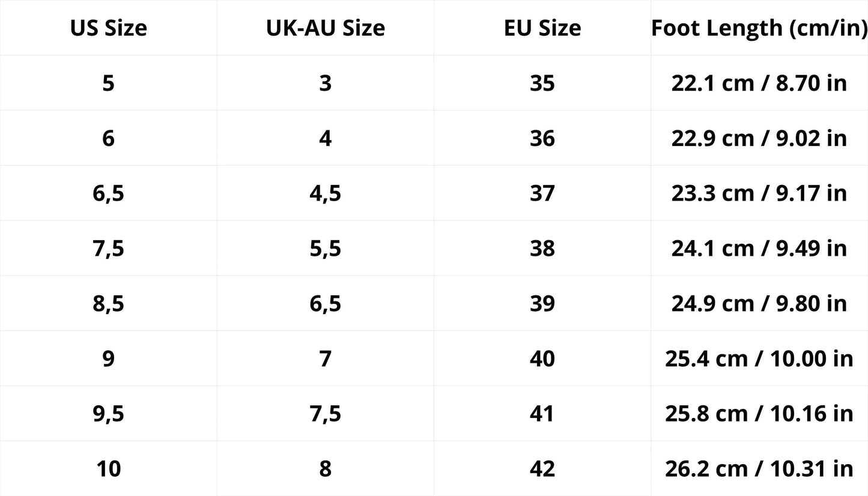
Task: Click the EU Size column header
Action: (x=542, y=28)
